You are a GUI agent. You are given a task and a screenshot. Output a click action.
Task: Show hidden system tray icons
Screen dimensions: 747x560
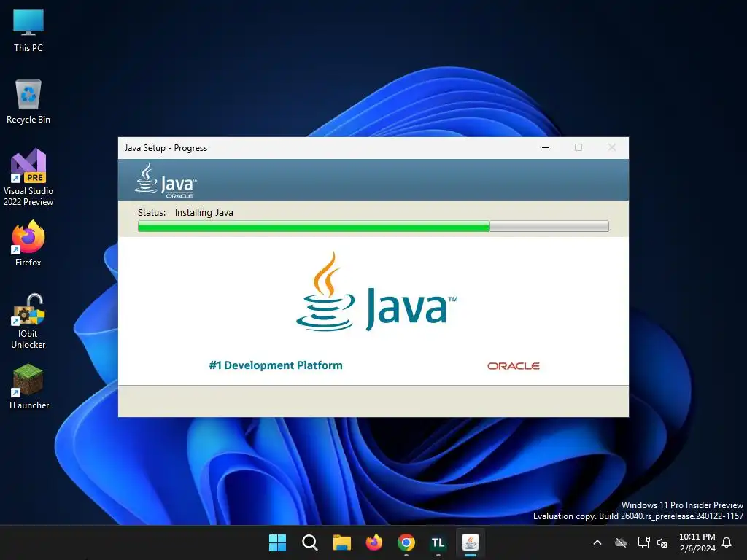[x=597, y=542]
